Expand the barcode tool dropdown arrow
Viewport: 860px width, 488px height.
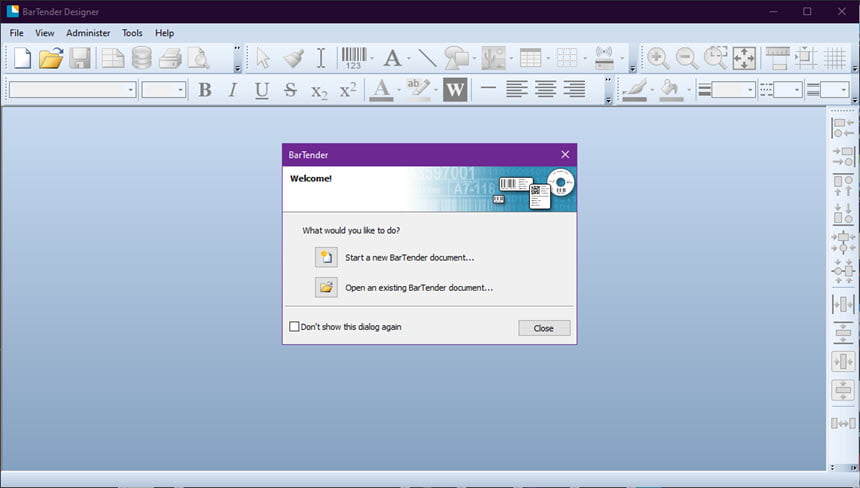tap(372, 58)
